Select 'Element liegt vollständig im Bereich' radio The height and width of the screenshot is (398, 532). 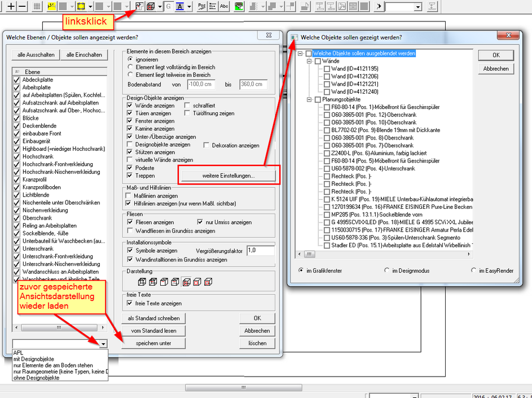130,67
